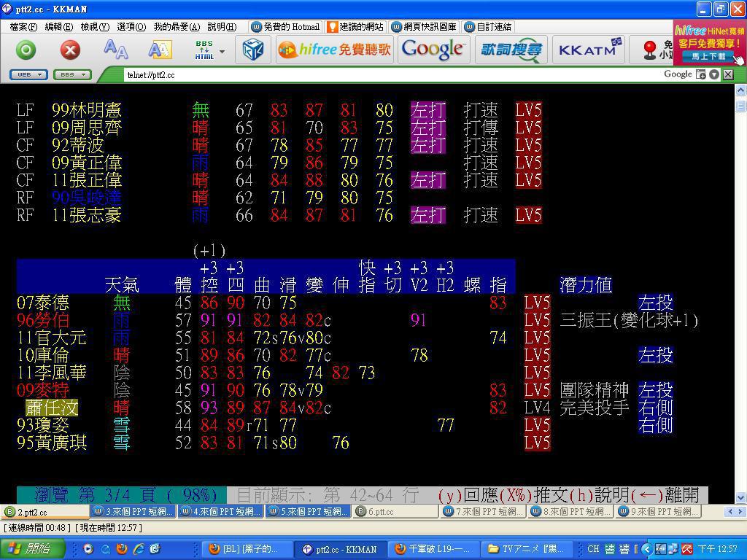Click the Google search box in address bar
This screenshot has width=747, height=560.
(678, 74)
